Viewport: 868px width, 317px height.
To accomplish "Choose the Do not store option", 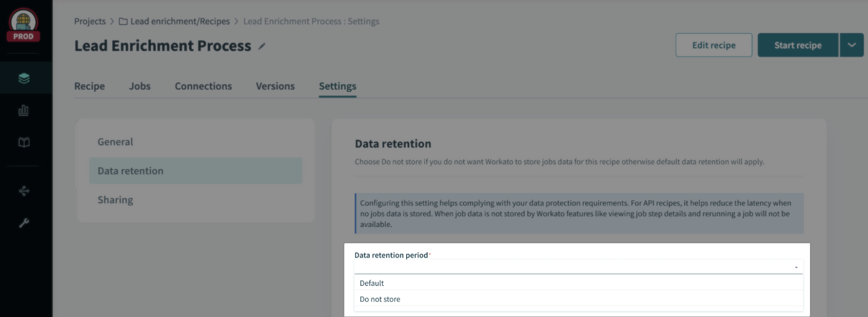I will (x=380, y=299).
